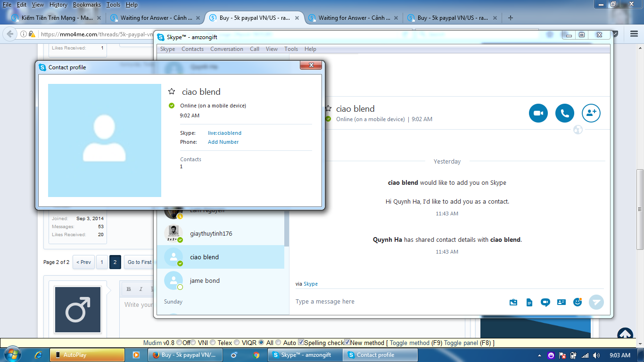This screenshot has height=362, width=644.
Task: Select the giaythuytinh176 contact
Action: 221,233
